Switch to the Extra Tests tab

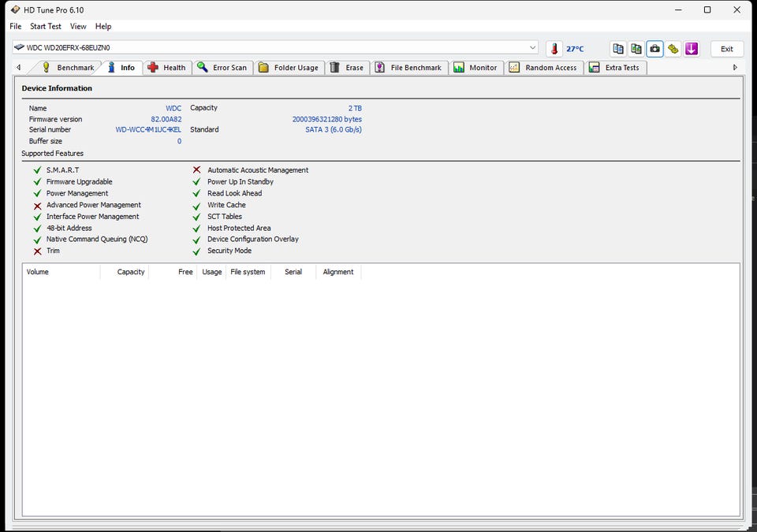tap(616, 68)
